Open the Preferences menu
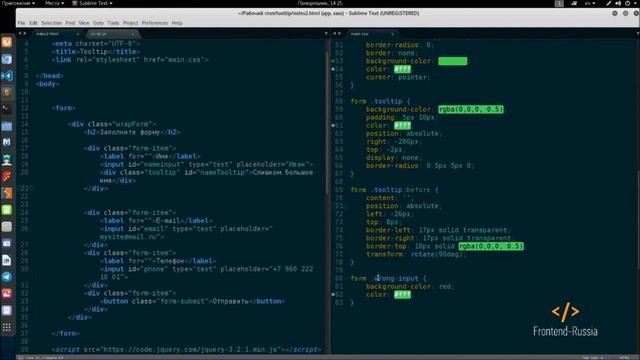This screenshot has height=360, width=640. (x=155, y=23)
